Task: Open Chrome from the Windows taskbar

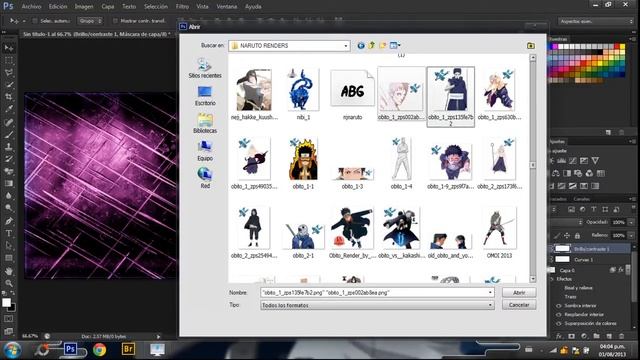Action: [x=99, y=349]
